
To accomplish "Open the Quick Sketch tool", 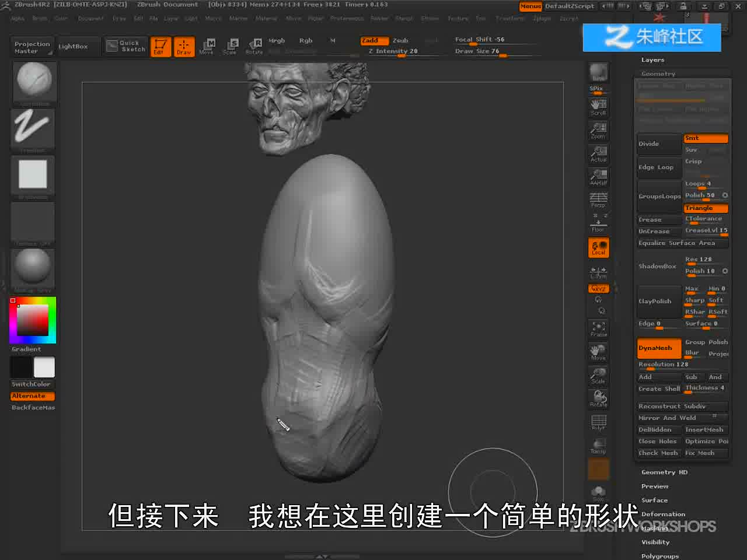I will 125,46.
